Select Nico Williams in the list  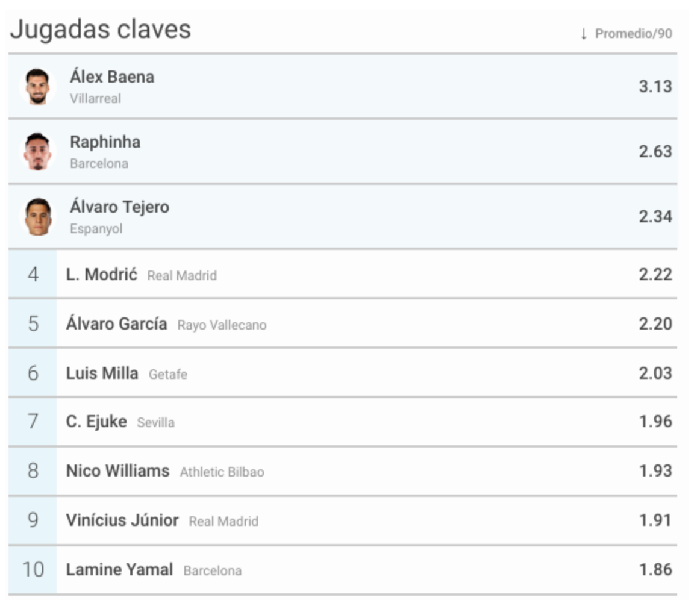point(118,471)
